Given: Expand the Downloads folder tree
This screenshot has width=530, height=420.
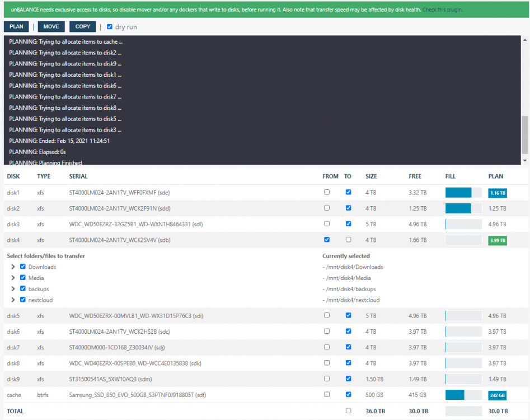Looking at the screenshot, I should (x=13, y=267).
